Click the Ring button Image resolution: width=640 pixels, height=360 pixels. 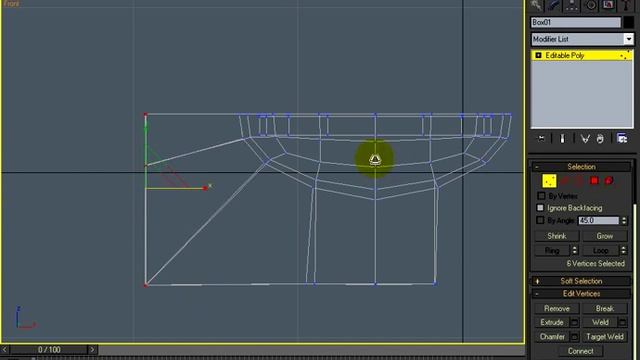552,250
